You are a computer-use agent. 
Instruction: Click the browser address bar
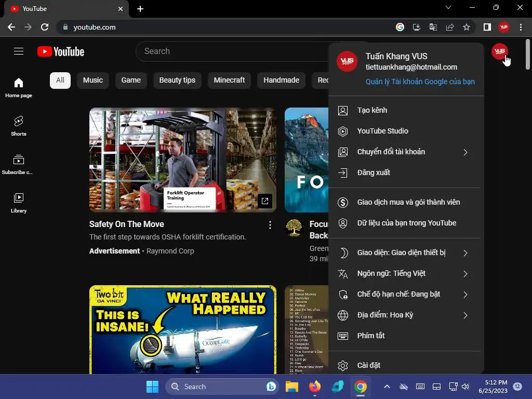click(x=224, y=27)
